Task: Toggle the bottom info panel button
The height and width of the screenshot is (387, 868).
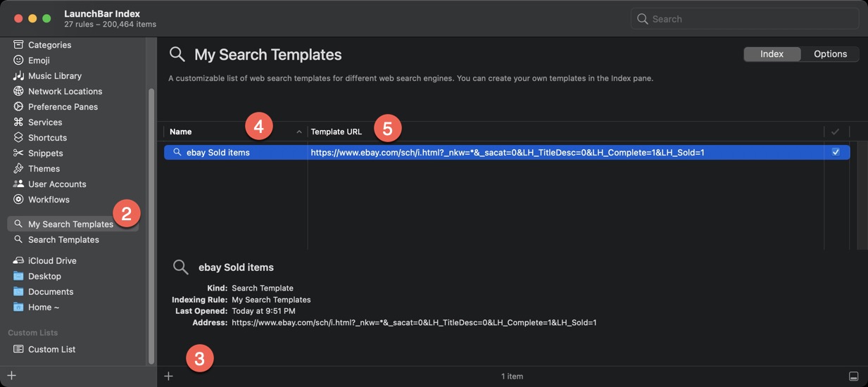Action: [x=853, y=376]
